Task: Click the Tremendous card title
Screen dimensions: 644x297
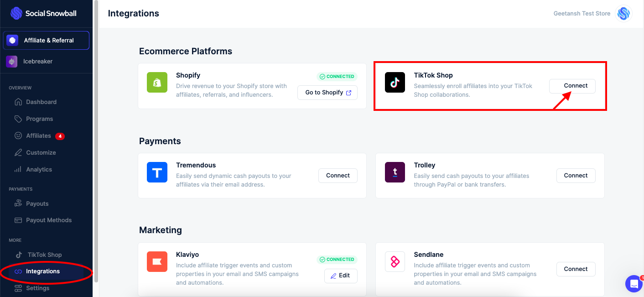Action: tap(196, 165)
